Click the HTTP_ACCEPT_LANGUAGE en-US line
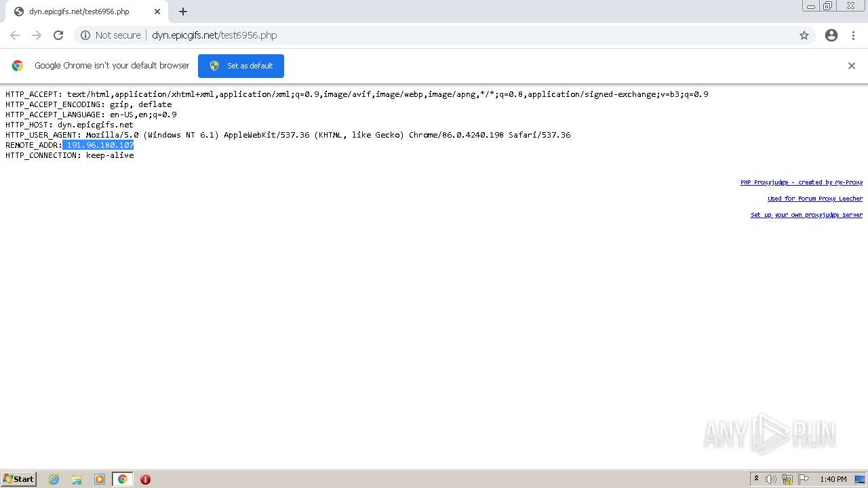The width and height of the screenshot is (868, 488). coord(91,115)
